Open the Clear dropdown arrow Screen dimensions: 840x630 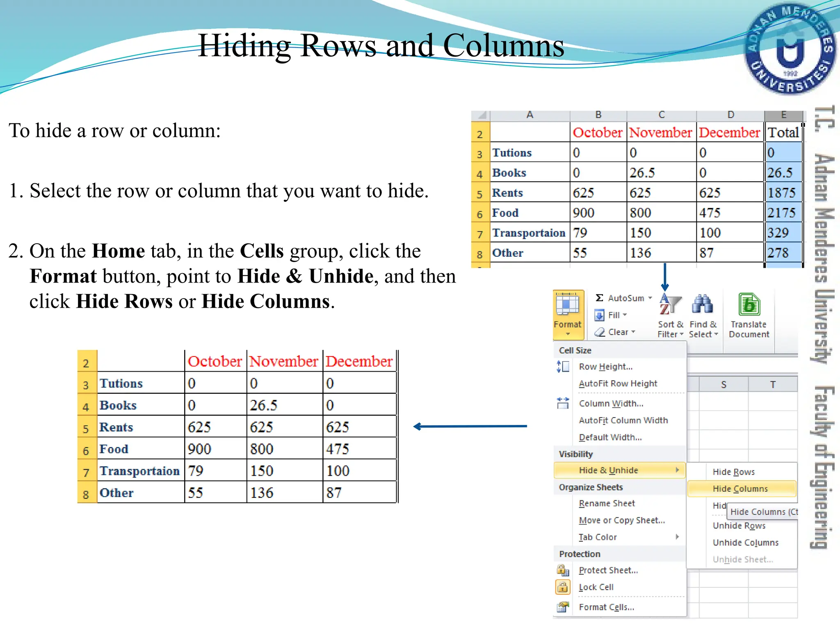(x=633, y=332)
